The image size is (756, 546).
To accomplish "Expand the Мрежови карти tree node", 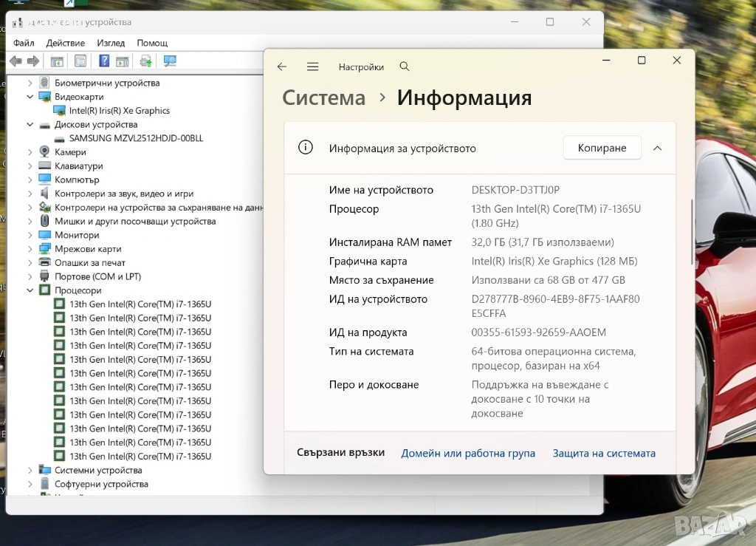I will [30, 249].
